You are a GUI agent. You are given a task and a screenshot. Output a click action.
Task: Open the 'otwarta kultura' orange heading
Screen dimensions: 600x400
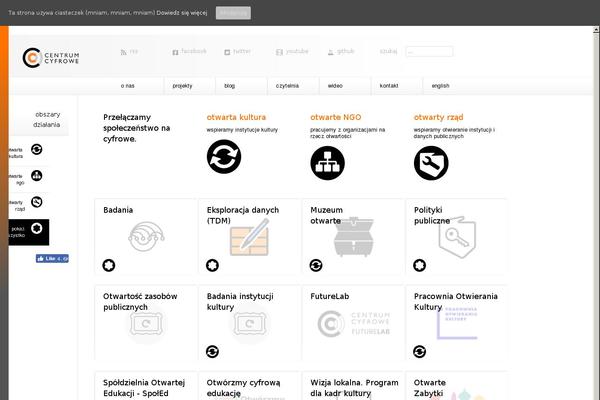pos(236,117)
